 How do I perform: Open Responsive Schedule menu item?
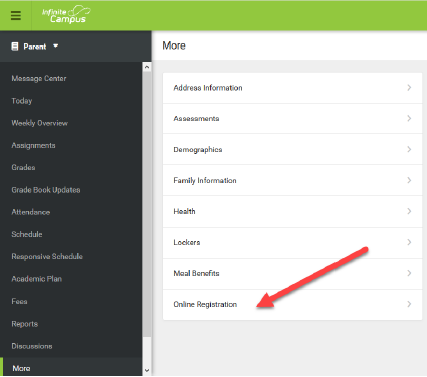pos(47,256)
